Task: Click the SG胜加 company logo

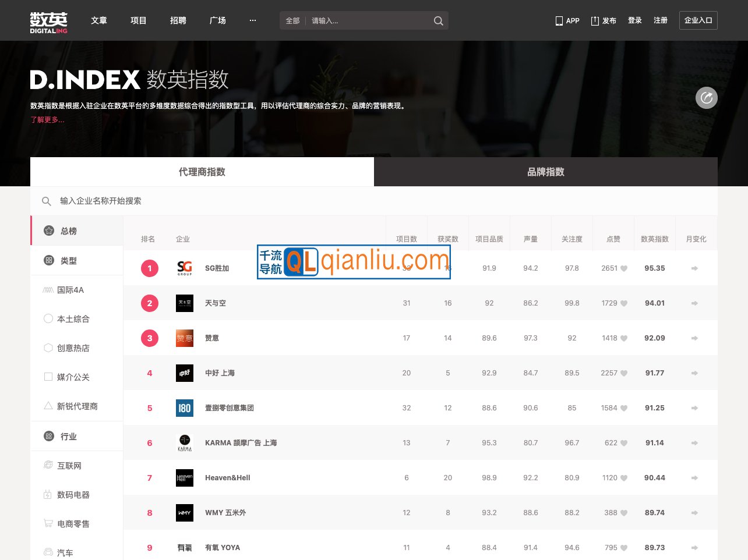Action: click(185, 268)
